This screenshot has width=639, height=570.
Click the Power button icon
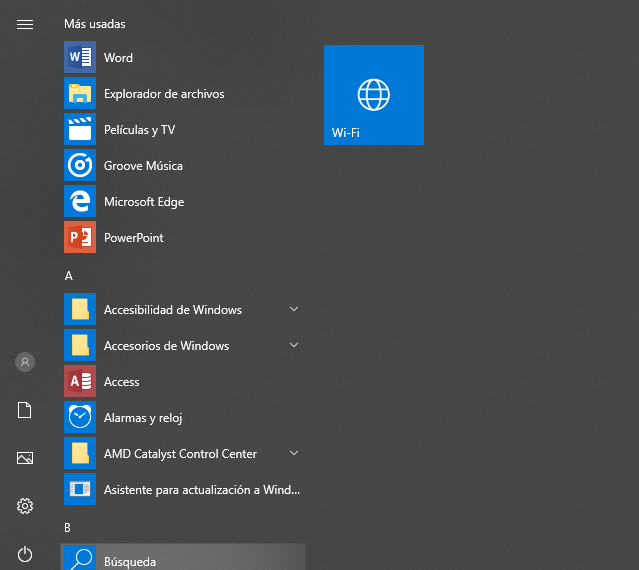click(25, 554)
